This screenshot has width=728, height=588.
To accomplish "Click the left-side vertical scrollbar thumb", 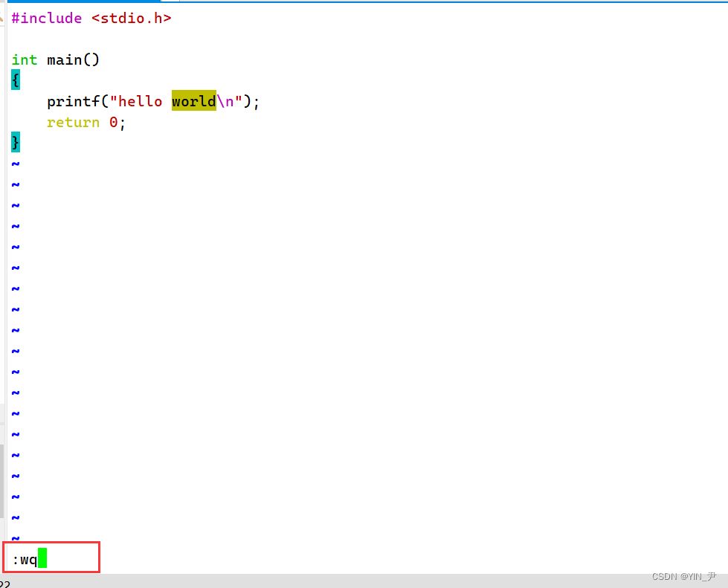I will click(2, 479).
